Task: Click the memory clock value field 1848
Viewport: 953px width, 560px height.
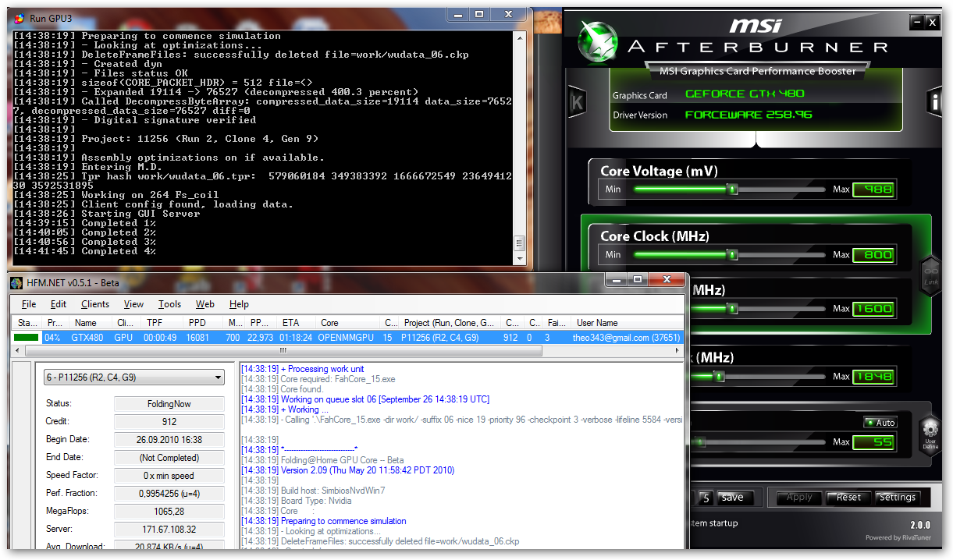Action: (873, 376)
